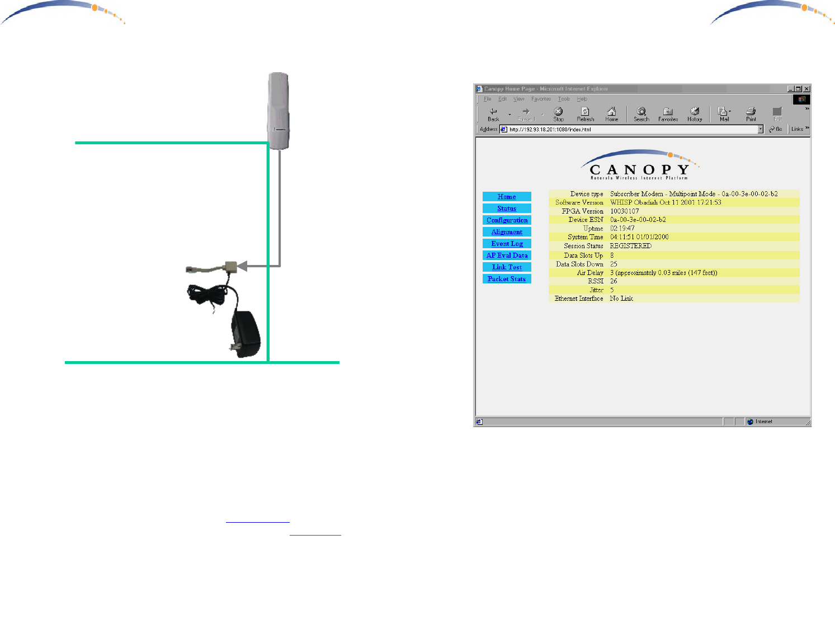The width and height of the screenshot is (835, 644).
Task: Open the Packet Stats link
Action: click(x=507, y=279)
